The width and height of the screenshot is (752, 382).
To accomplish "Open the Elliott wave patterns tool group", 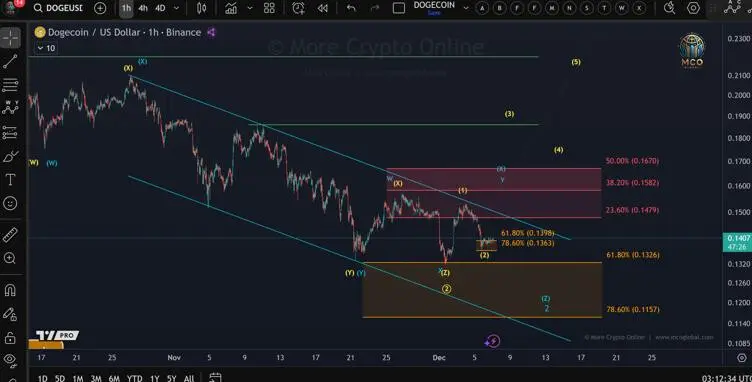I will click(x=10, y=108).
